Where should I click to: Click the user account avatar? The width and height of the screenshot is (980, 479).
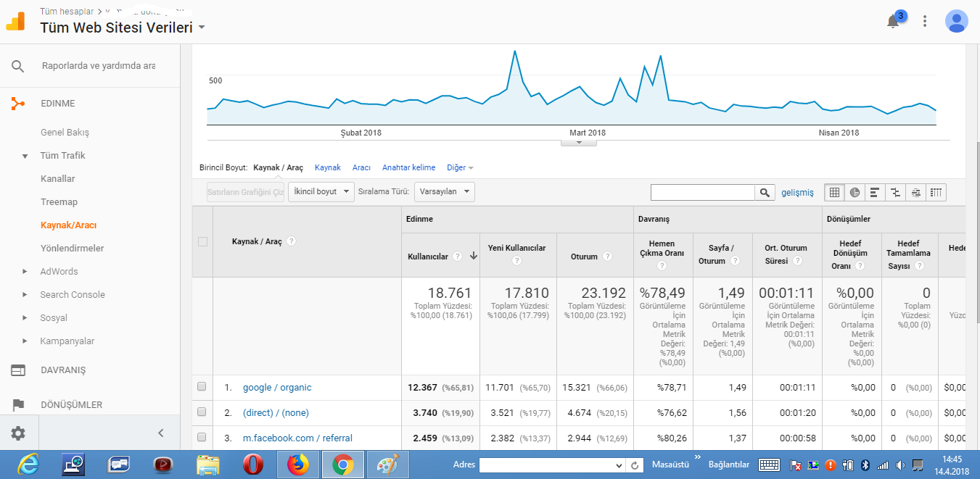point(957,21)
